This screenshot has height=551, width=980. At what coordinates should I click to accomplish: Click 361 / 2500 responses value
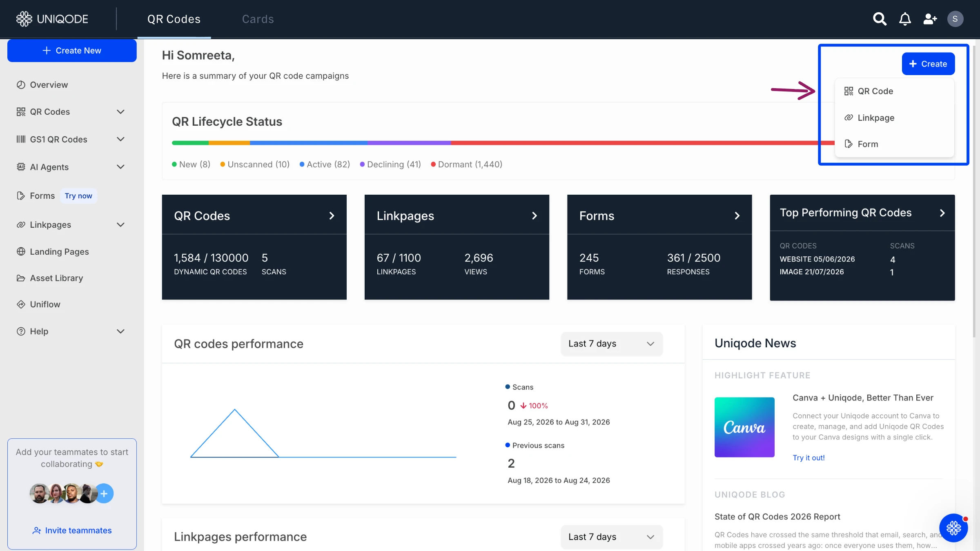tap(693, 258)
